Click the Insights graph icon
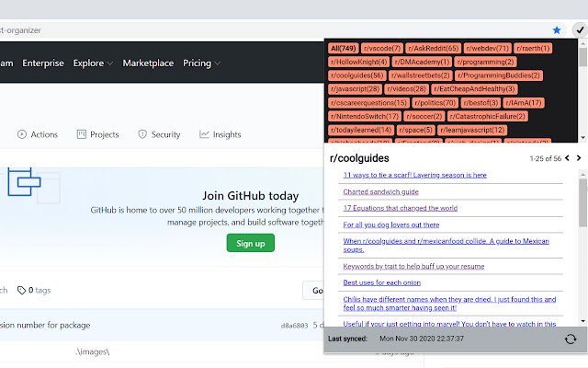This screenshot has height=368, width=588. pyautogui.click(x=204, y=134)
